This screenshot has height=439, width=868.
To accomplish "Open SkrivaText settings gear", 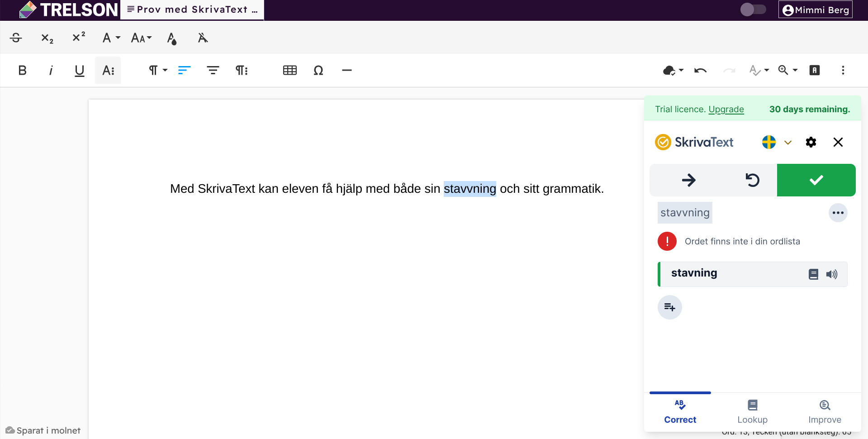I will click(811, 142).
